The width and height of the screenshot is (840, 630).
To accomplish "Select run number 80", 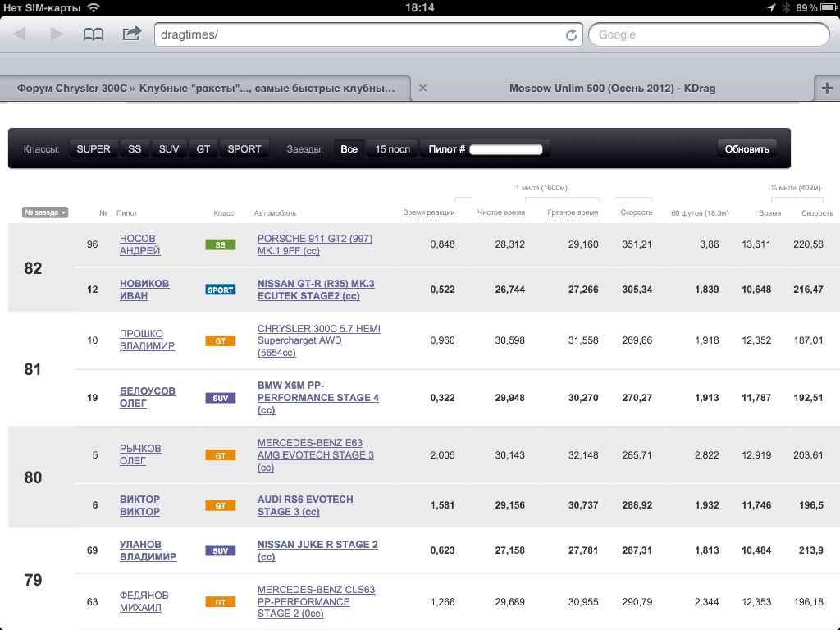I will pyautogui.click(x=33, y=477).
